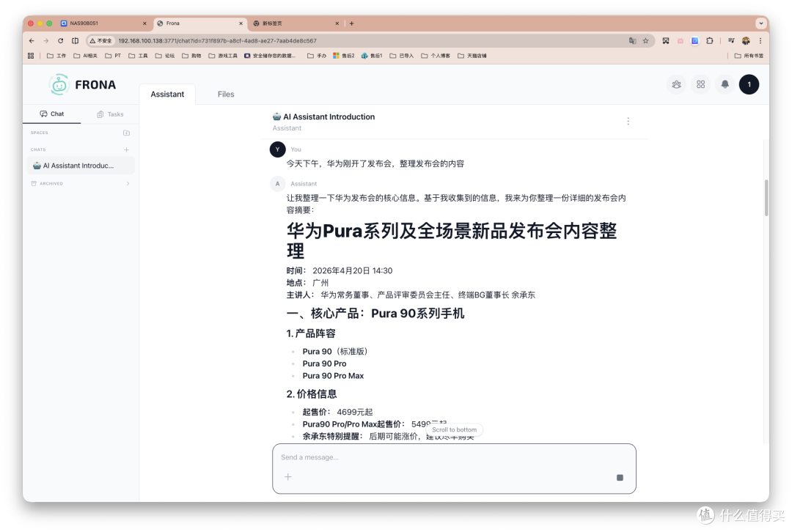The height and width of the screenshot is (532, 792).
Task: Open the 购物 bookmarks folder
Action: [191, 56]
